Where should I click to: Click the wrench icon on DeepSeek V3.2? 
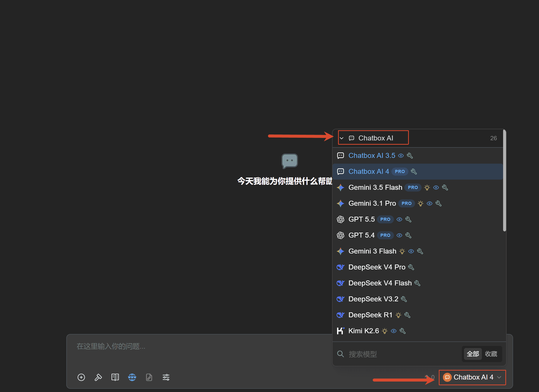[x=404, y=299]
